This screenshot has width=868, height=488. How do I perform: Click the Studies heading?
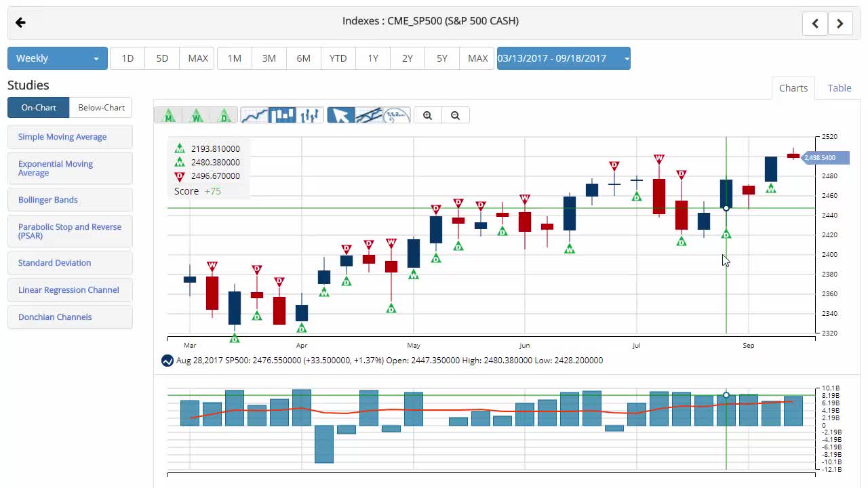click(28, 85)
